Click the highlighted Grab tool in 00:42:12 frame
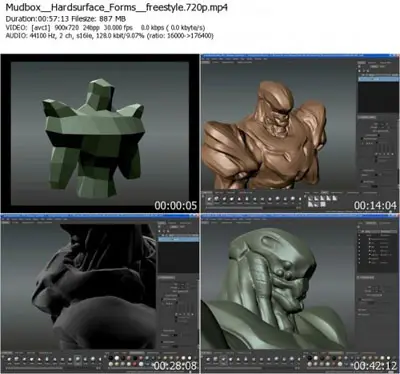The image size is (400, 374). tap(223, 359)
